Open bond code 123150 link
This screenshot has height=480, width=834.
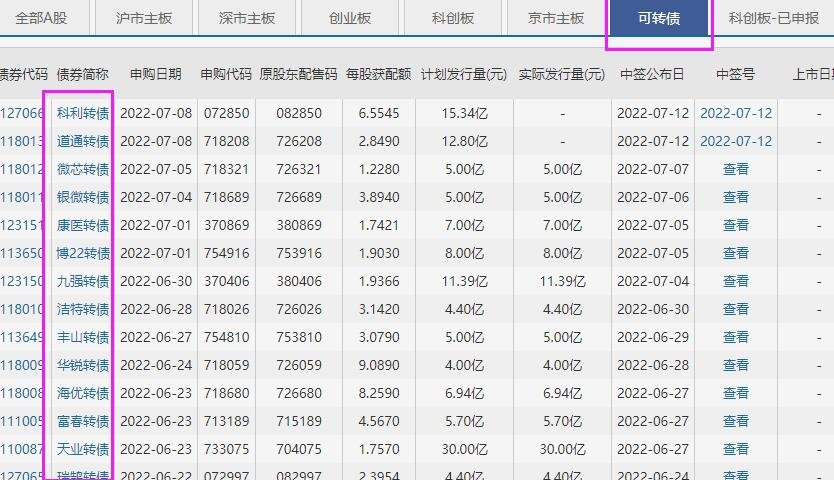pos(22,281)
